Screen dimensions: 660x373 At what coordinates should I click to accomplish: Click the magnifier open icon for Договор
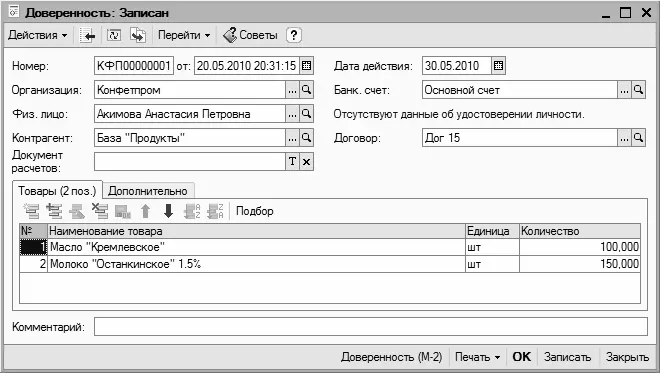639,138
